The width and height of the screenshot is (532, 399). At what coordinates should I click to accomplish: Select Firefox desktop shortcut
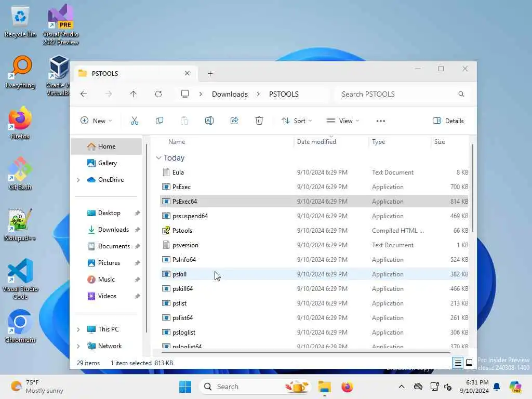[20, 124]
